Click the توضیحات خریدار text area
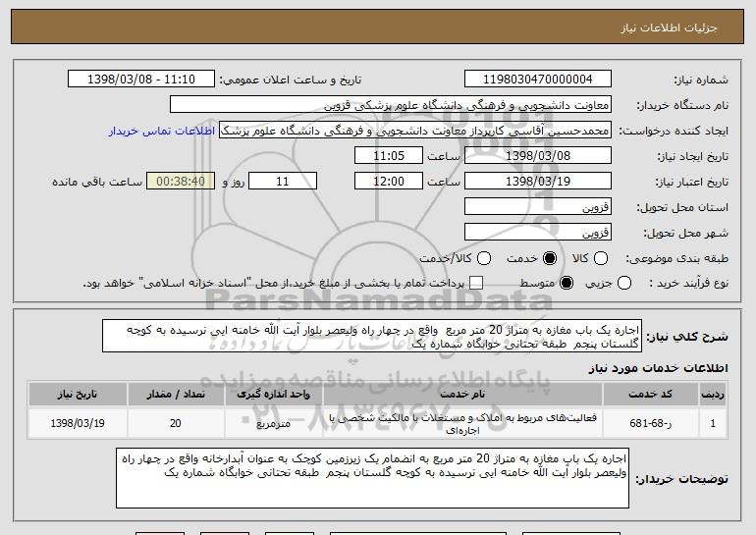Screen dimensions: 756x535 [x=372, y=478]
